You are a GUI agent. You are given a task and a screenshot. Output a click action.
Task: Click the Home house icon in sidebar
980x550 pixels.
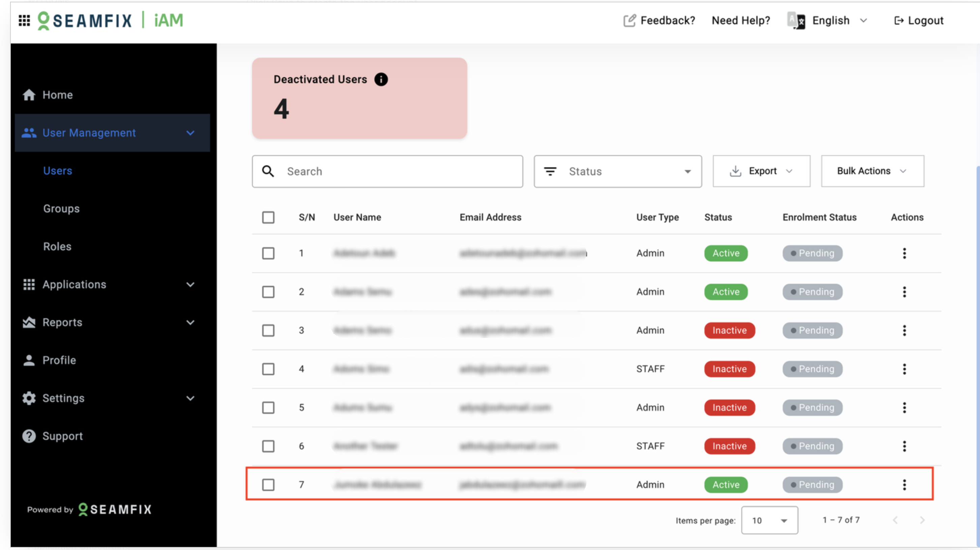click(x=29, y=95)
